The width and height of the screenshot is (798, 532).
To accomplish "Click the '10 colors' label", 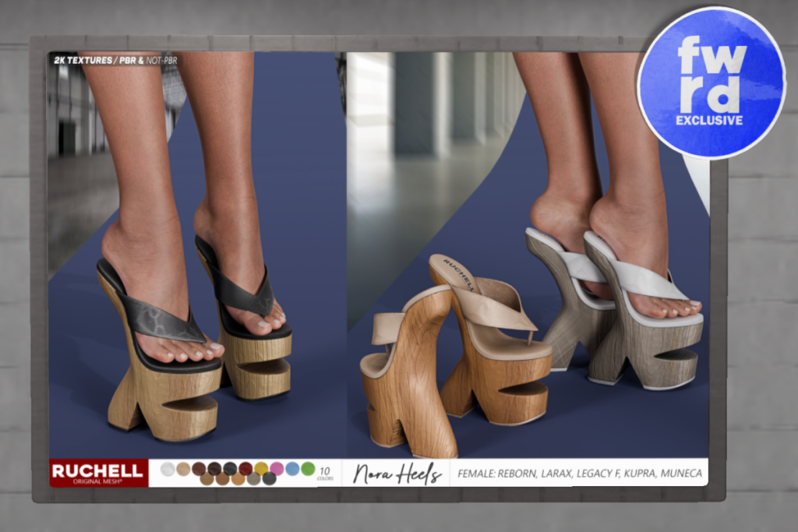I will pos(325,474).
